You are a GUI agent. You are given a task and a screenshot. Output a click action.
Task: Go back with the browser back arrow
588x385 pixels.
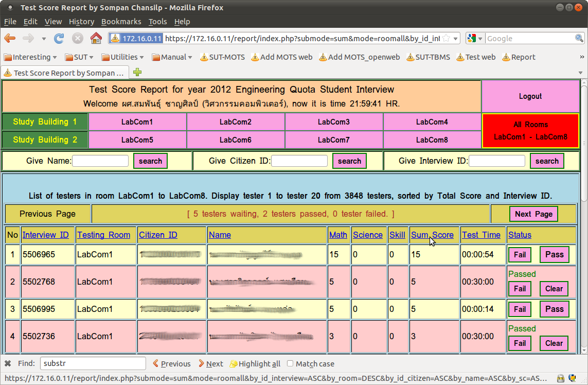pos(10,38)
